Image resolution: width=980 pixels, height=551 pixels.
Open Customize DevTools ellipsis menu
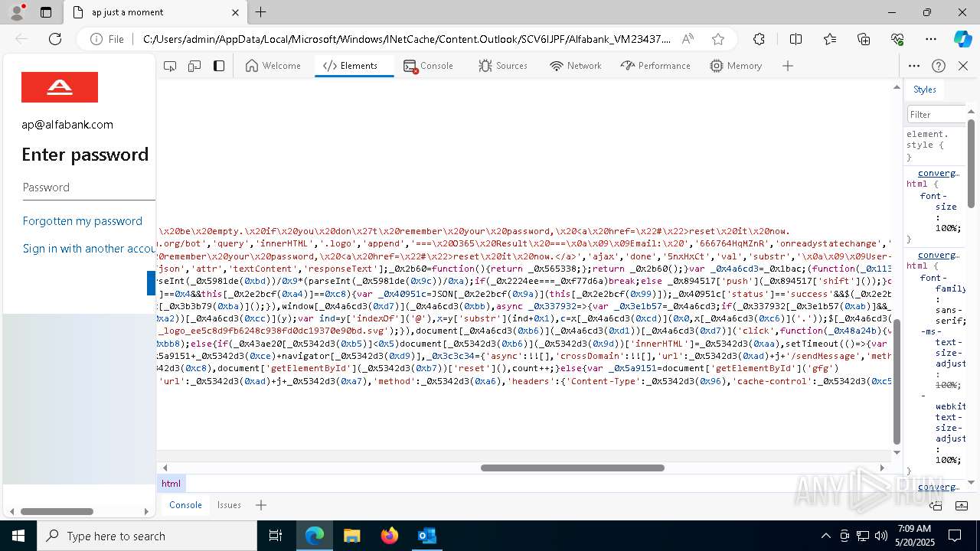[914, 66]
